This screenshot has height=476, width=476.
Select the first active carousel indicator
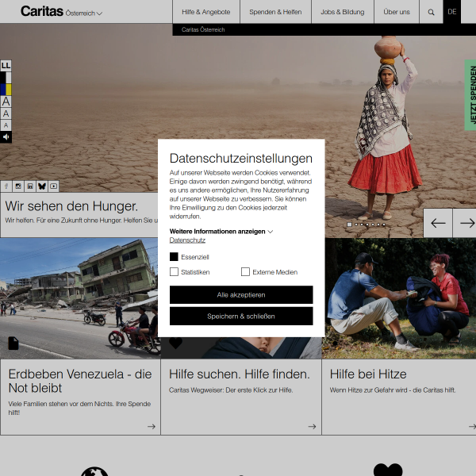pos(349,225)
